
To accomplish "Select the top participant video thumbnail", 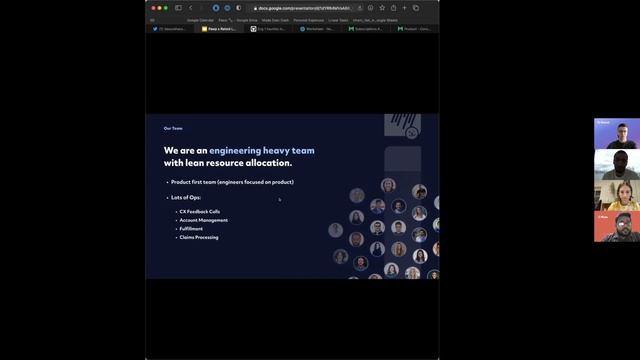I will click(617, 133).
